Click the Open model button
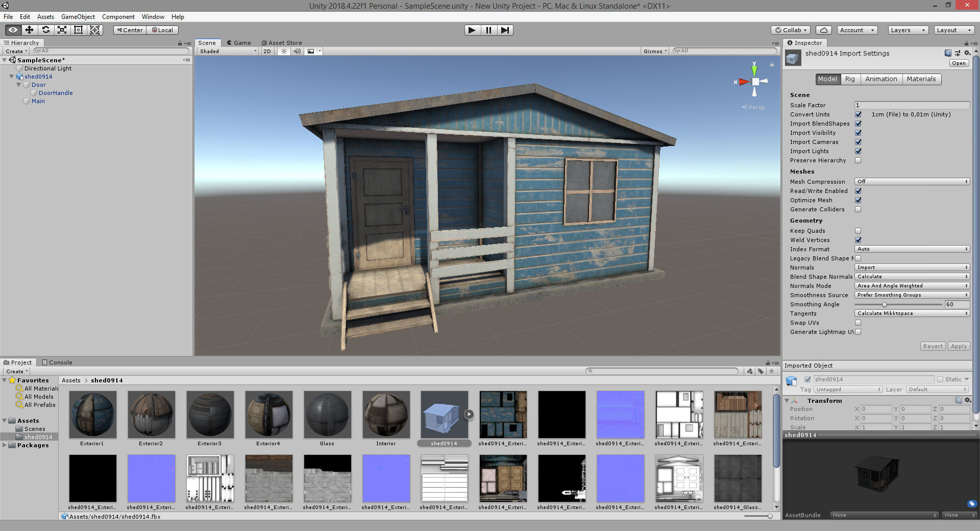This screenshot has height=531, width=980. point(959,63)
